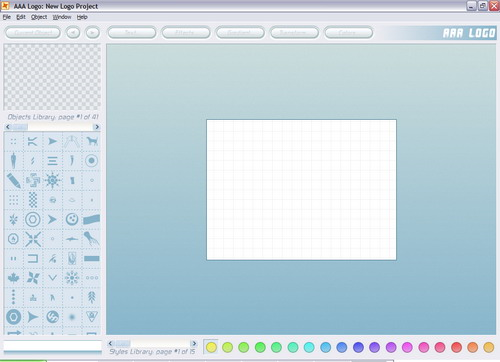Choose the bowling ball shape

click(72, 219)
